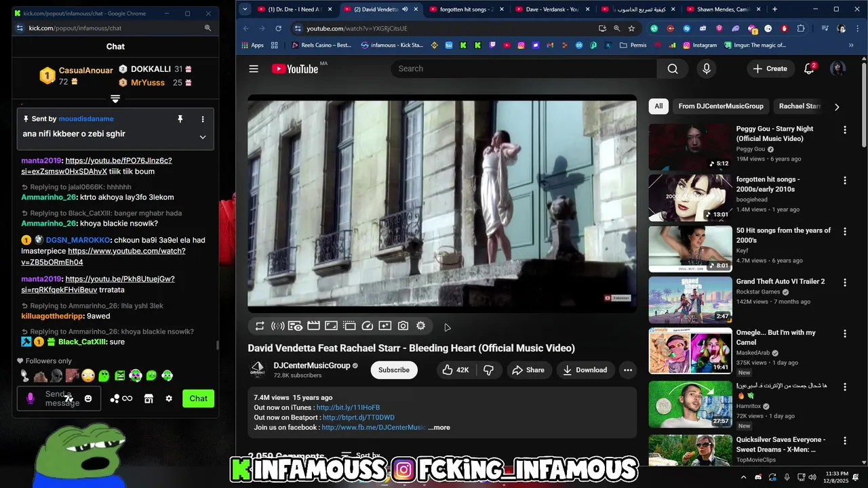Dislike the Bleeding Heart video
Viewport: 868px width, 488px height.
point(488,370)
